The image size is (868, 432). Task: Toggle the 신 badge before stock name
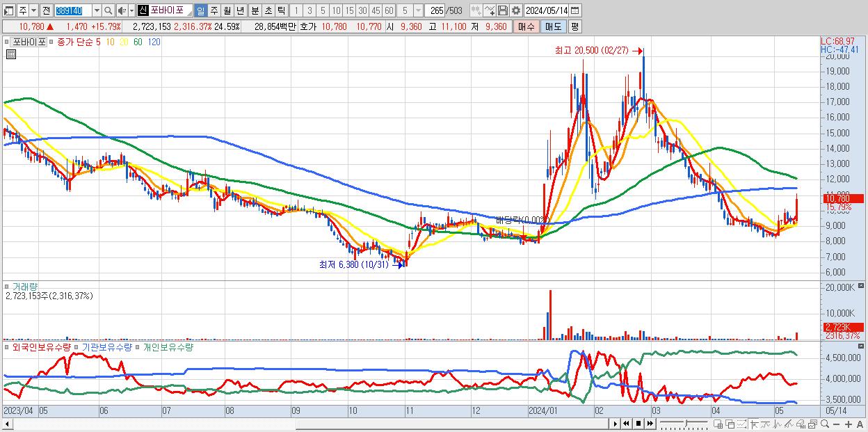point(142,10)
